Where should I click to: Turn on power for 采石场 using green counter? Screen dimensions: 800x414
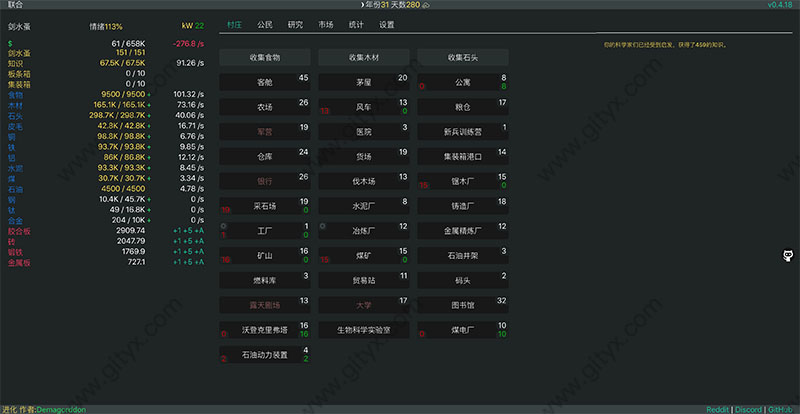305,210
